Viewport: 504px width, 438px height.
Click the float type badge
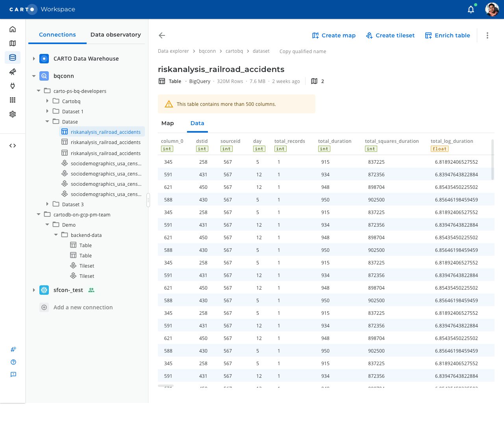tap(439, 149)
